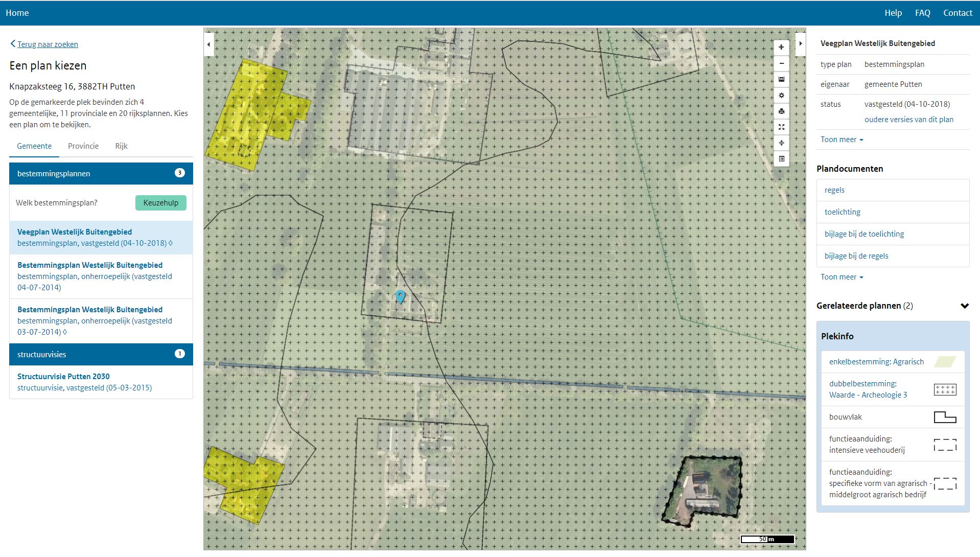Open the regels plan document
The image size is (980, 557).
pyautogui.click(x=834, y=190)
